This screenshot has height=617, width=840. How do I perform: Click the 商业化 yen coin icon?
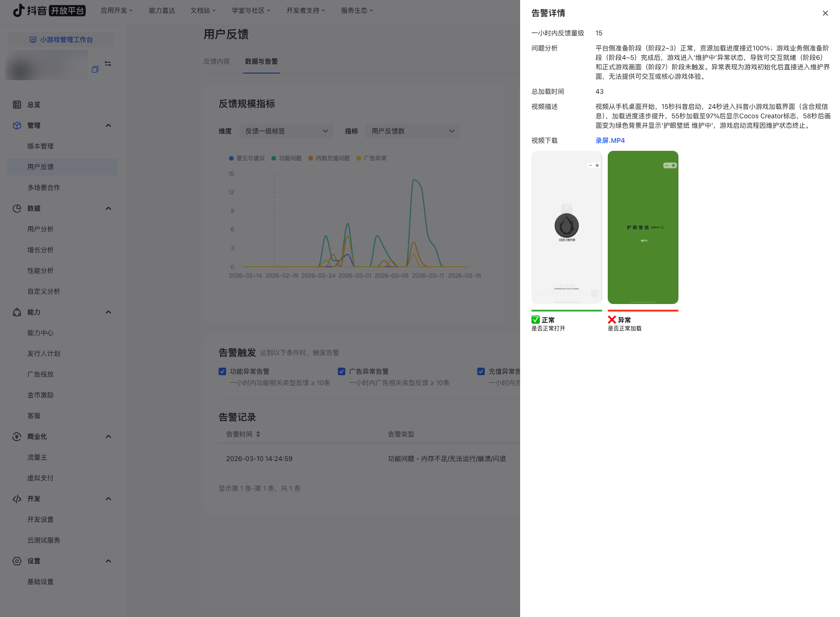click(17, 436)
